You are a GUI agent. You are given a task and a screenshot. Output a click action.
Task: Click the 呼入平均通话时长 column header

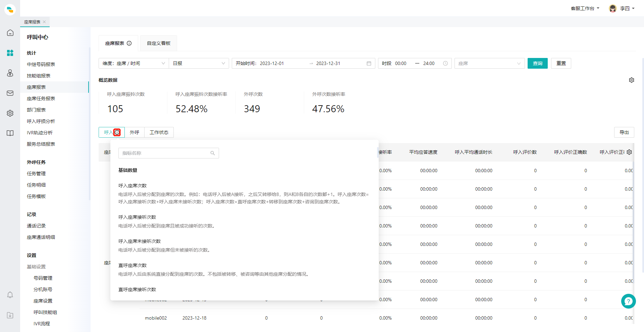474,152
